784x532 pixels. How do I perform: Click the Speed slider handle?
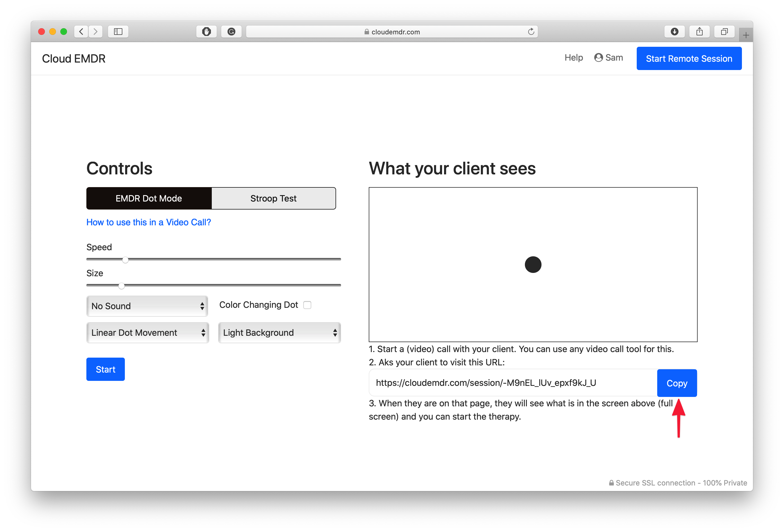pyautogui.click(x=125, y=259)
